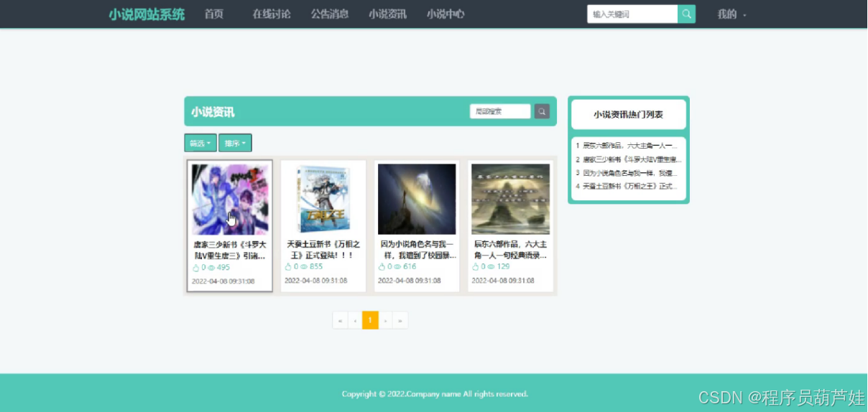Click the eye views icon beside 616

pos(397,266)
